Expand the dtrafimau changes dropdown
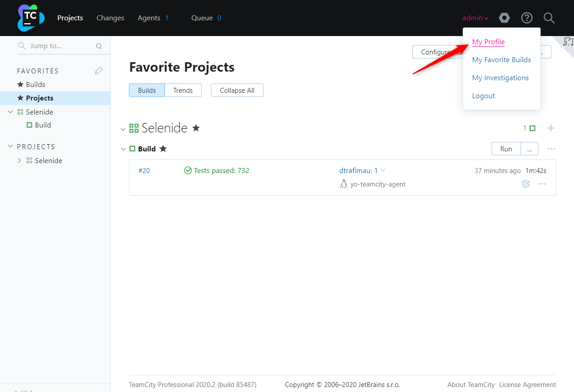The height and width of the screenshot is (392, 574). [383, 170]
